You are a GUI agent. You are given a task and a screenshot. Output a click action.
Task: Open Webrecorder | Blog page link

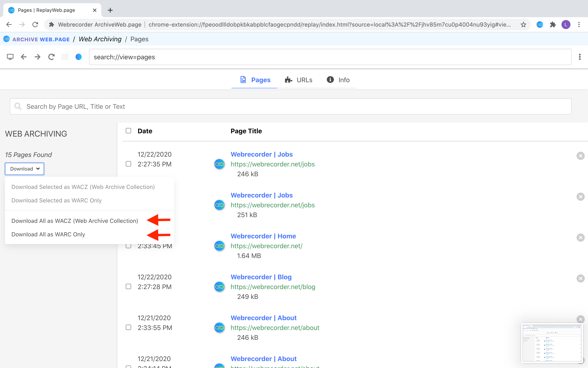coord(261,277)
